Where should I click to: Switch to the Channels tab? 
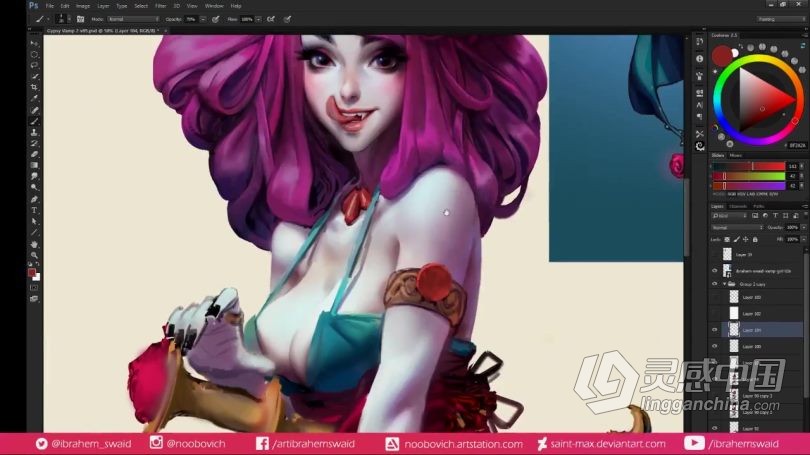point(738,206)
